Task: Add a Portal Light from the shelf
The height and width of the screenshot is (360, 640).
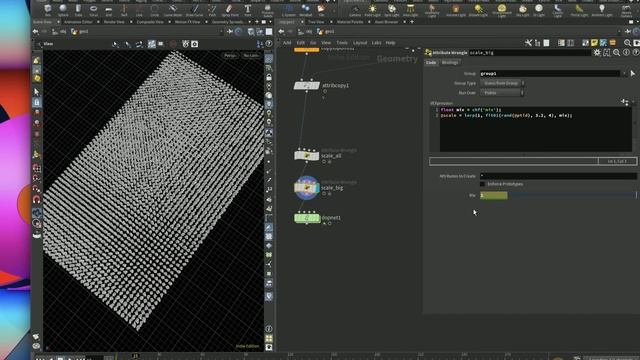Action: click(579, 10)
